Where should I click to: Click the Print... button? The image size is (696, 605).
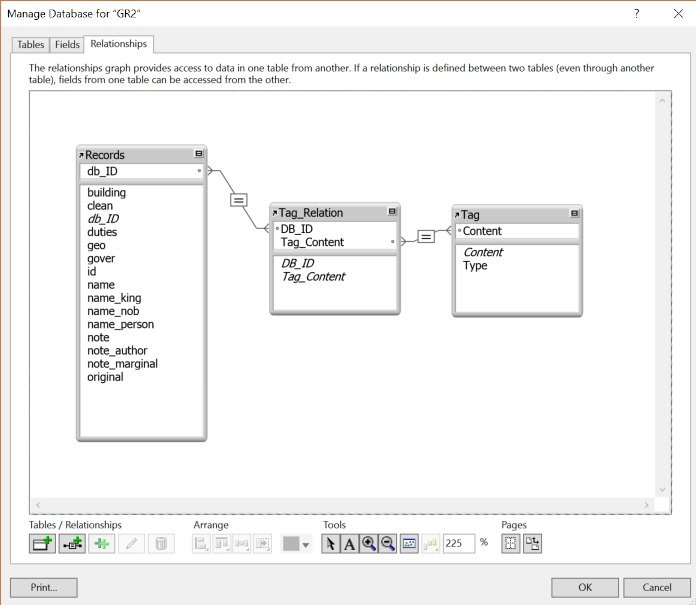pyautogui.click(x=44, y=587)
